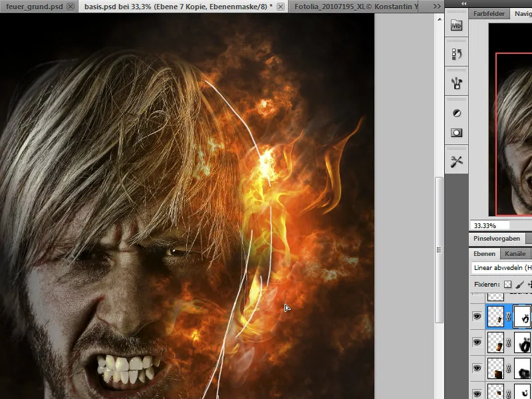The image size is (532, 399).
Task: Click the glowing eye in the canvas image
Action: tap(178, 252)
